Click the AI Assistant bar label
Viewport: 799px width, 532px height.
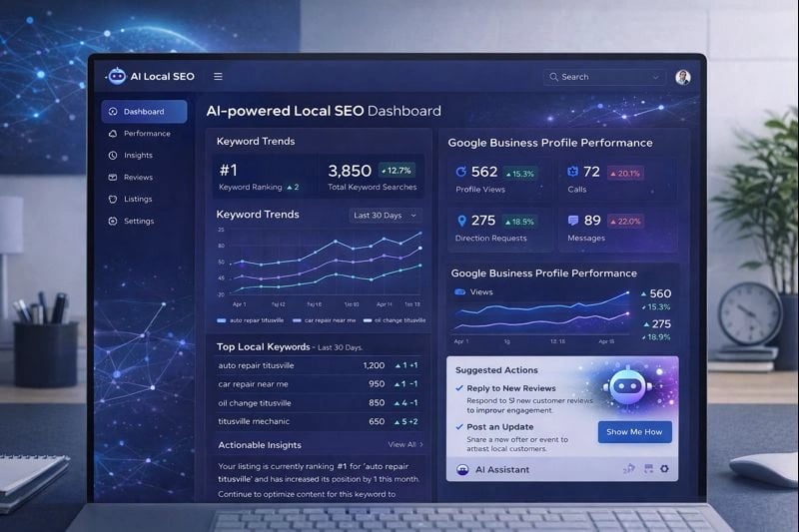coord(502,470)
